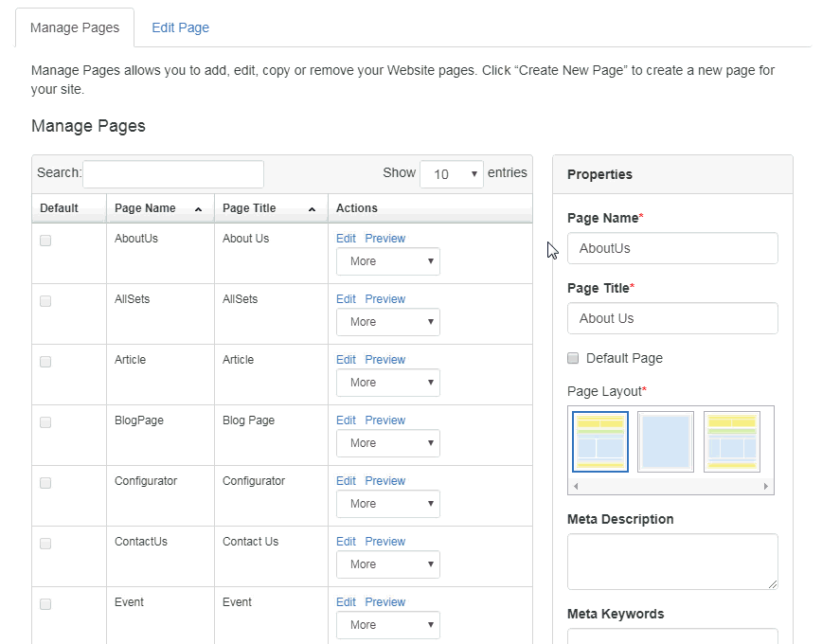Viewport: 822px width, 644px height.
Task: Click the Page Title field showing About Us
Action: click(672, 318)
